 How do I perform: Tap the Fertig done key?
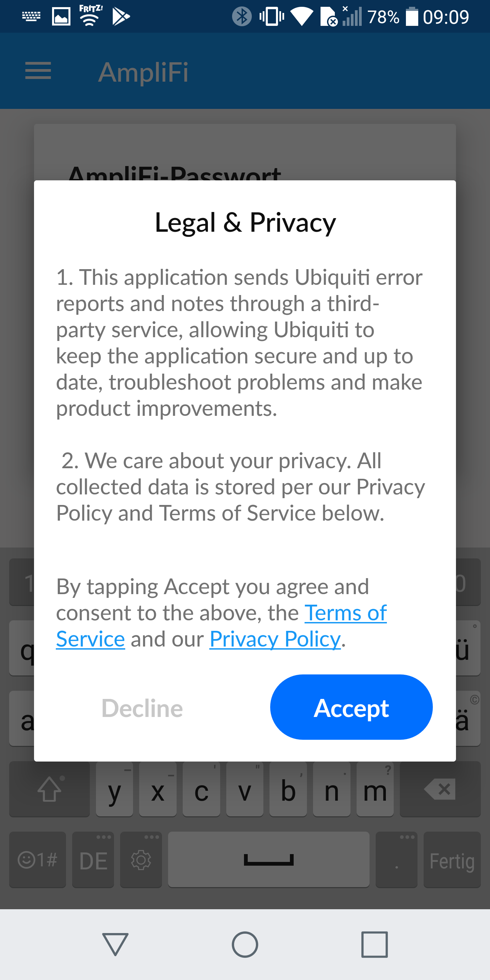(x=452, y=860)
